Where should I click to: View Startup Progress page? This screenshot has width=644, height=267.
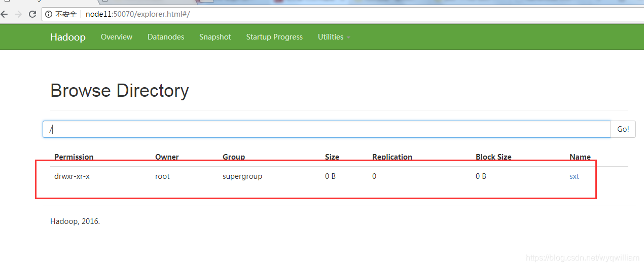click(x=274, y=37)
